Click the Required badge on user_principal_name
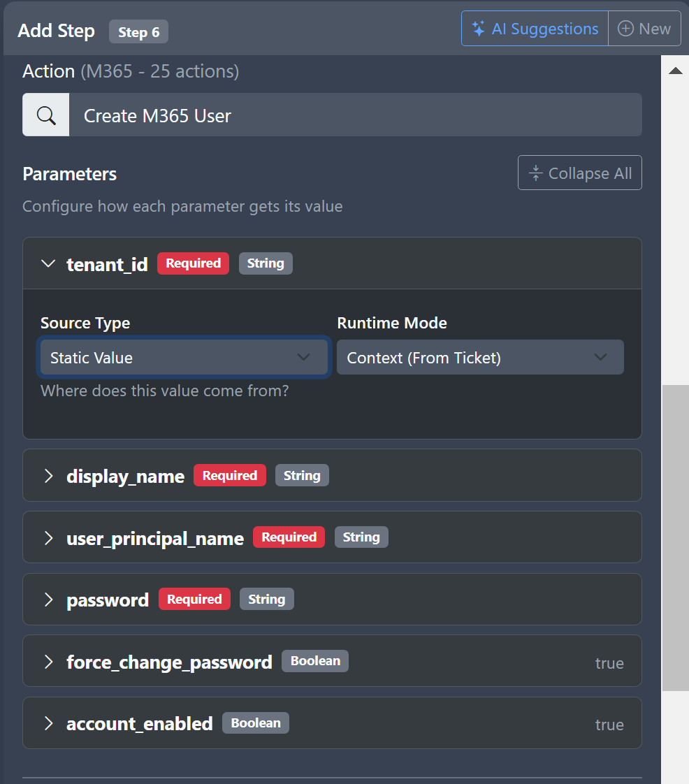The image size is (689, 784). pos(289,537)
